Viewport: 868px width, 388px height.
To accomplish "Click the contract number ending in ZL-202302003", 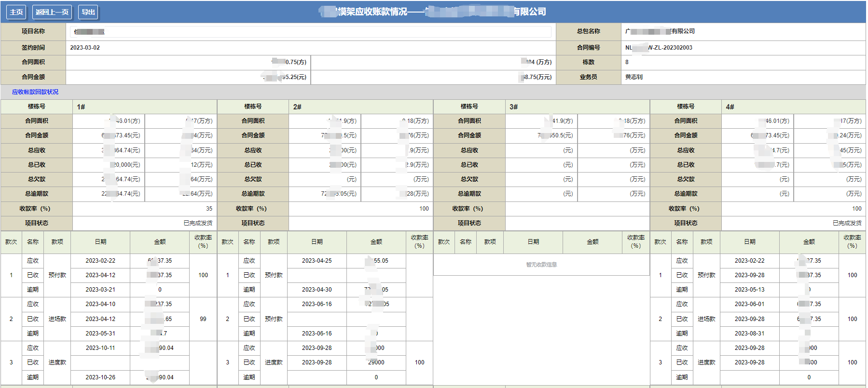I will pyautogui.click(x=659, y=48).
